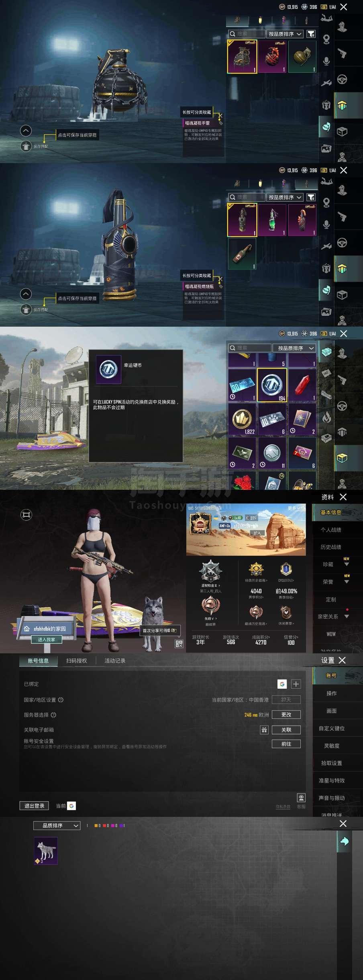Switch to the 活动记录 tab
The width and height of the screenshot is (363, 980).
pyautogui.click(x=115, y=661)
